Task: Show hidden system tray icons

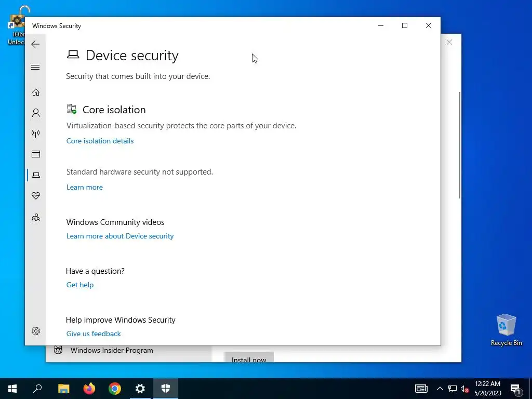Action: click(440, 389)
